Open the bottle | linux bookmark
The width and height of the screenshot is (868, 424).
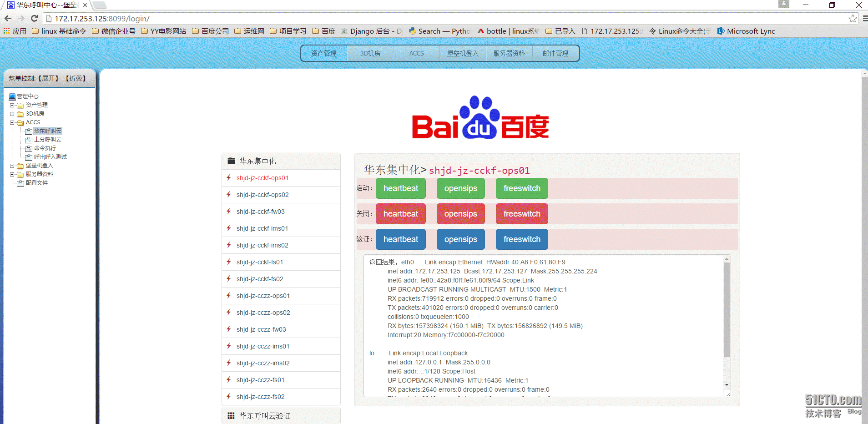coord(508,31)
